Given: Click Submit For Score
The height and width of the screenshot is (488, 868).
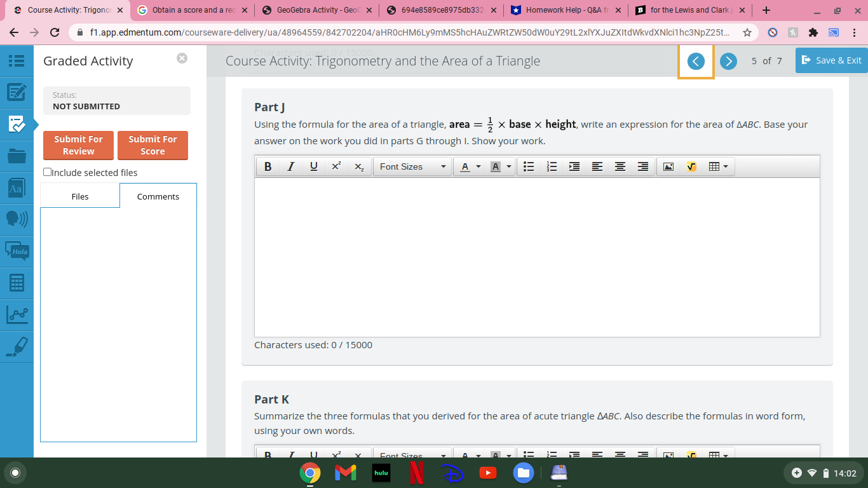Looking at the screenshot, I should coord(153,145).
